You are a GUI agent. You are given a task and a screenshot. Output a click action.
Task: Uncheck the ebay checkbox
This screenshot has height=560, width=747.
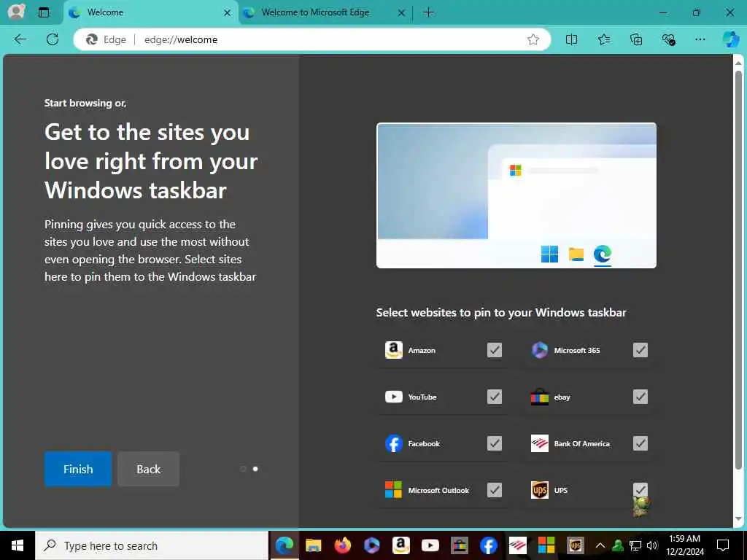pos(640,397)
